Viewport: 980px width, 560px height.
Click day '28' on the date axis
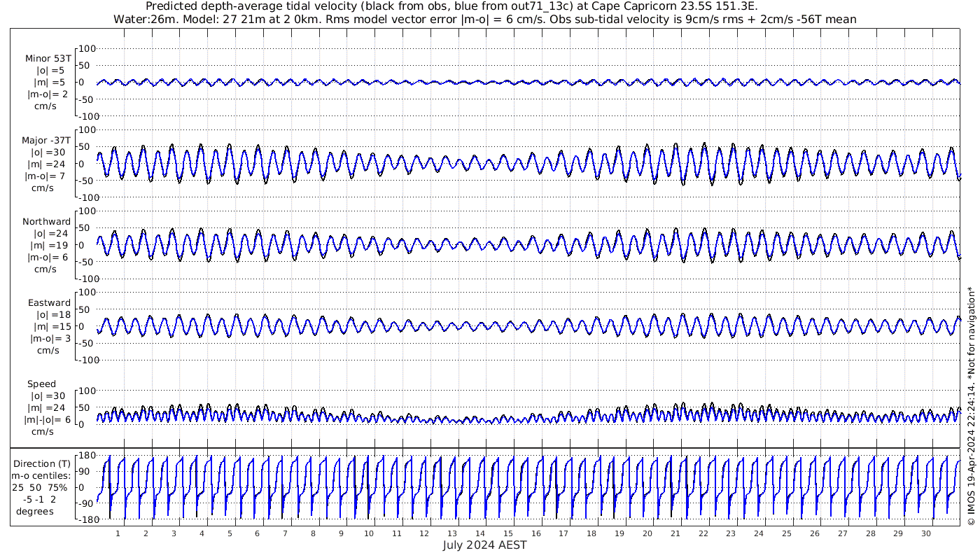click(x=870, y=533)
